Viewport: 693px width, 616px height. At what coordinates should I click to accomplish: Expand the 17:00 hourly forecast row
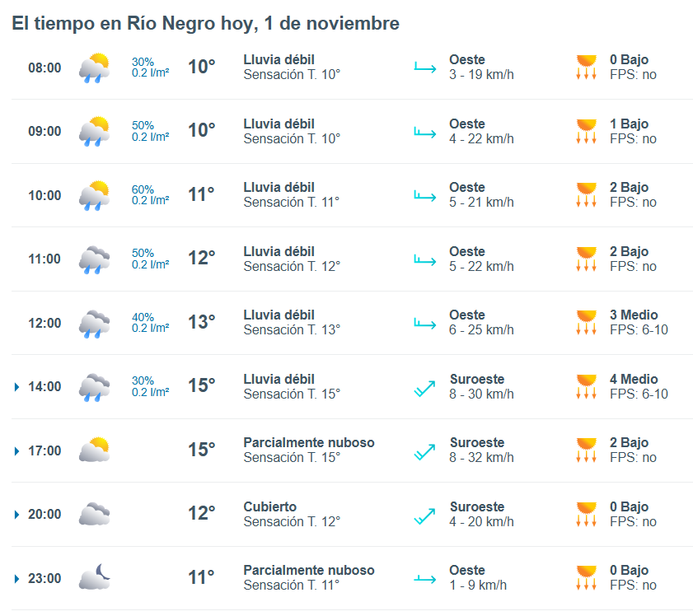[17, 451]
